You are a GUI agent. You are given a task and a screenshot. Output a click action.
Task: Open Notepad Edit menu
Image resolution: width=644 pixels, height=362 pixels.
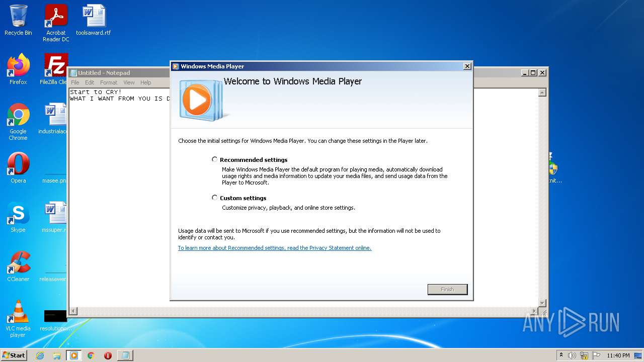coord(90,82)
